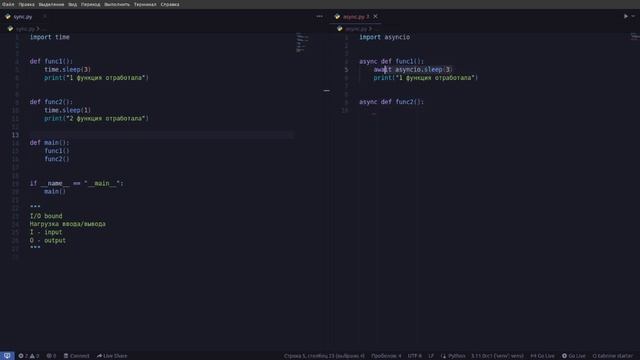Viewport: 640px width, 360px height.
Task: Open the Выделение menu
Action: (x=51, y=4)
